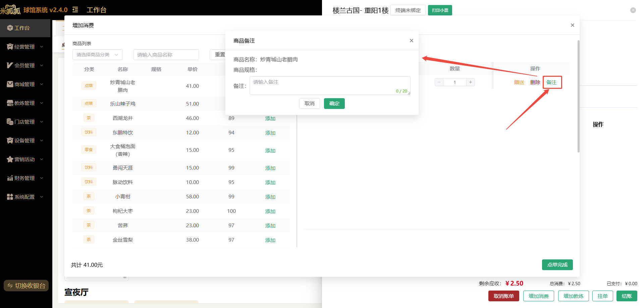Click 取消 in 商品备注 dialog

click(310, 104)
